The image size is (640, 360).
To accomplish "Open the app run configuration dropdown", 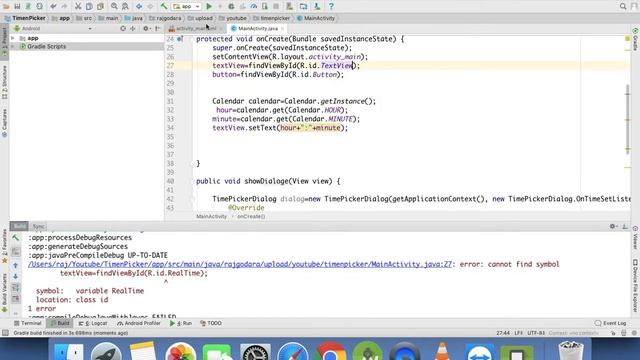I will click(x=187, y=6).
